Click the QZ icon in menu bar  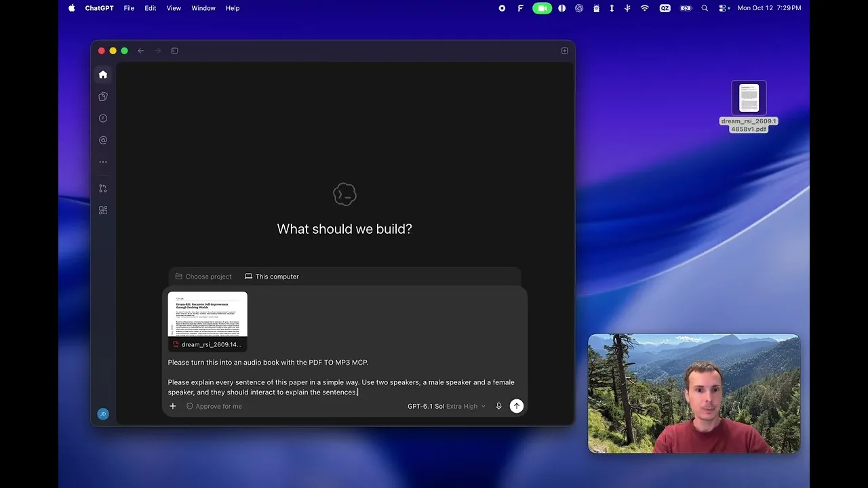point(665,8)
